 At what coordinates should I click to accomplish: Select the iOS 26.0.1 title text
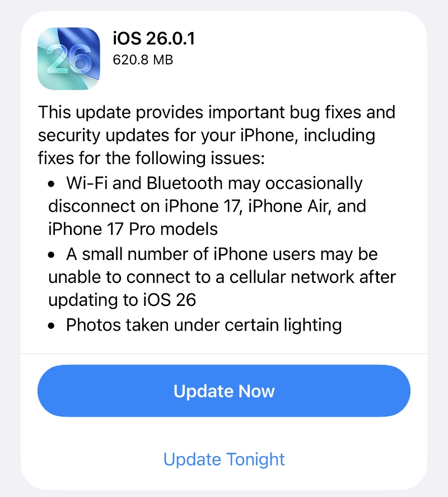154,39
